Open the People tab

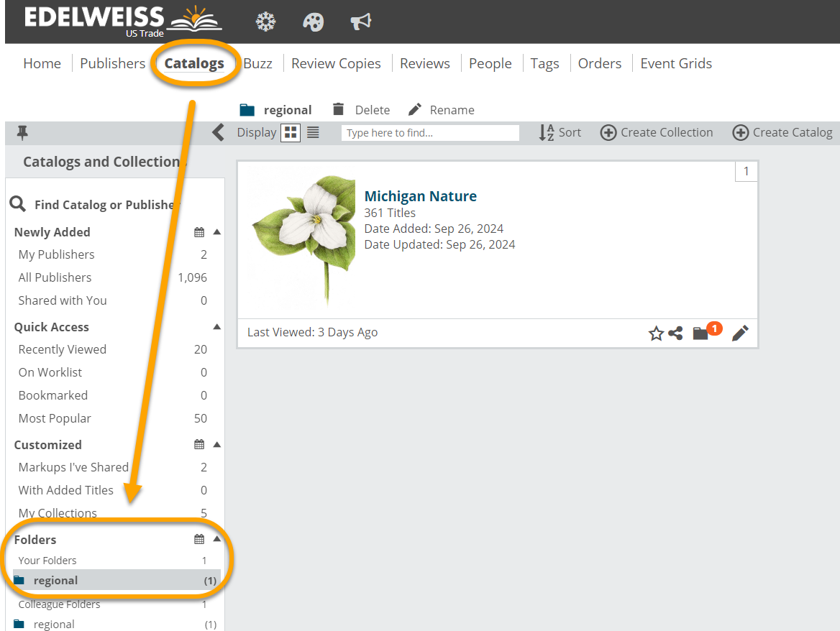tap(490, 63)
